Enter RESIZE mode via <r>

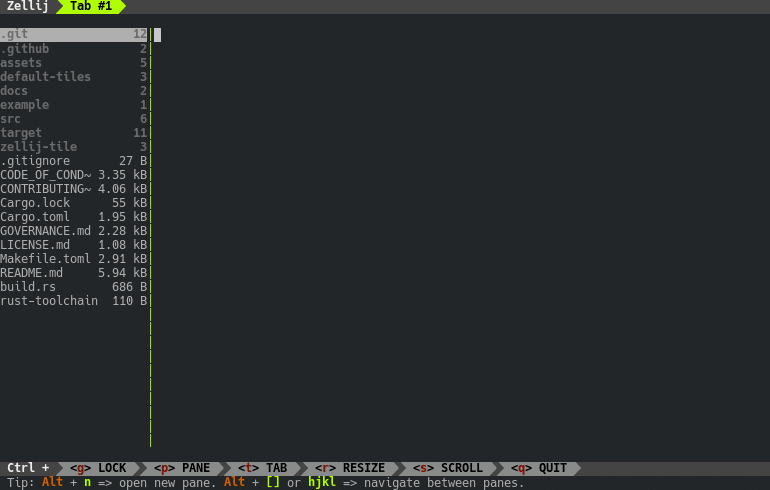(x=350, y=468)
